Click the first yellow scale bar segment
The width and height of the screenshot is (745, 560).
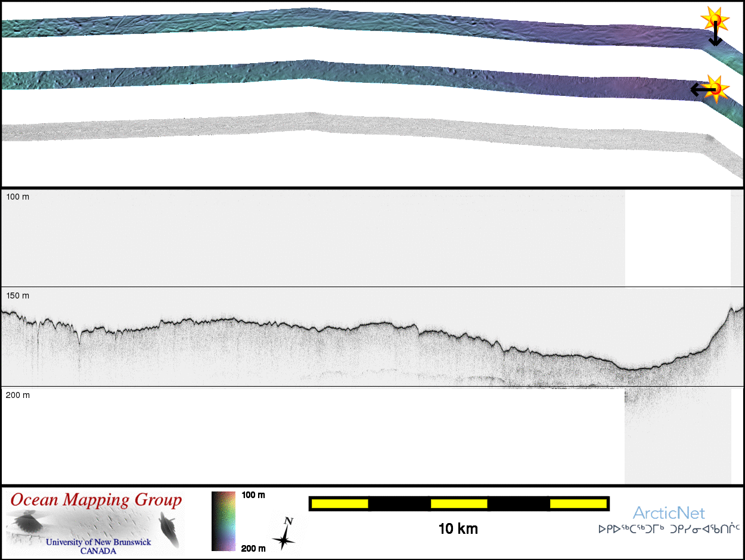(x=339, y=504)
